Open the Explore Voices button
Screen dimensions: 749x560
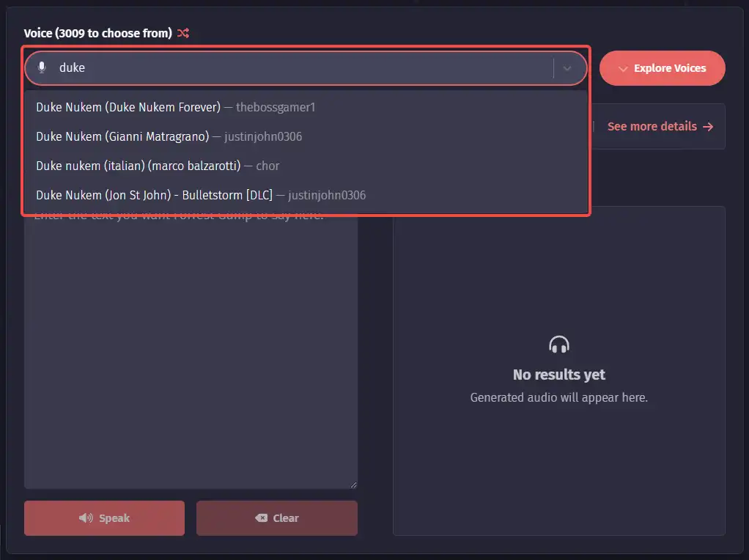(x=662, y=68)
